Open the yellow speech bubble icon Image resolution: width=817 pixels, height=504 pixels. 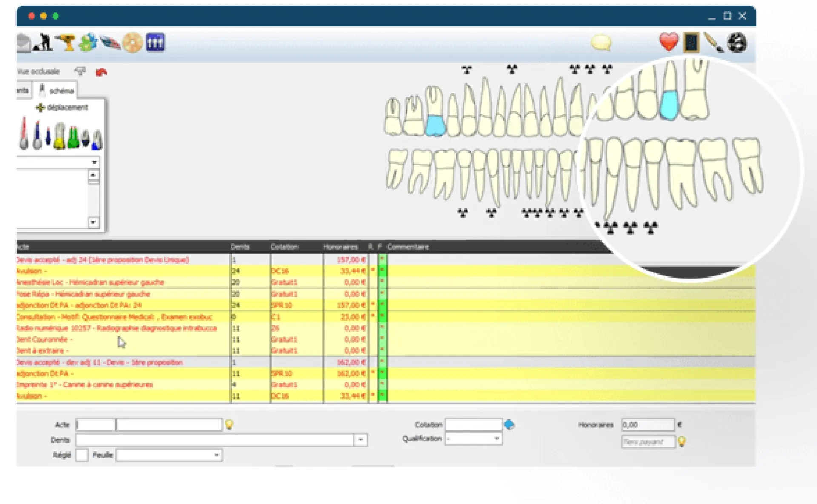pyautogui.click(x=601, y=43)
